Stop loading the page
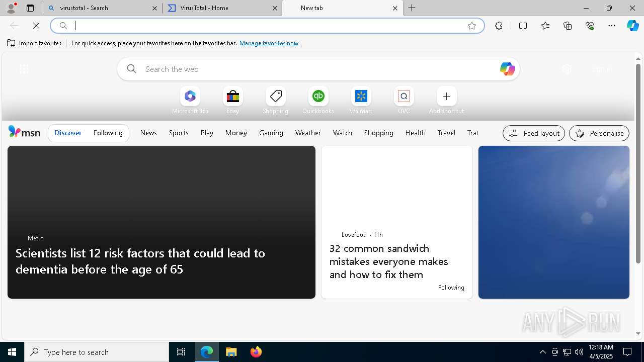Screen dimensions: 644x362 click(x=36, y=26)
